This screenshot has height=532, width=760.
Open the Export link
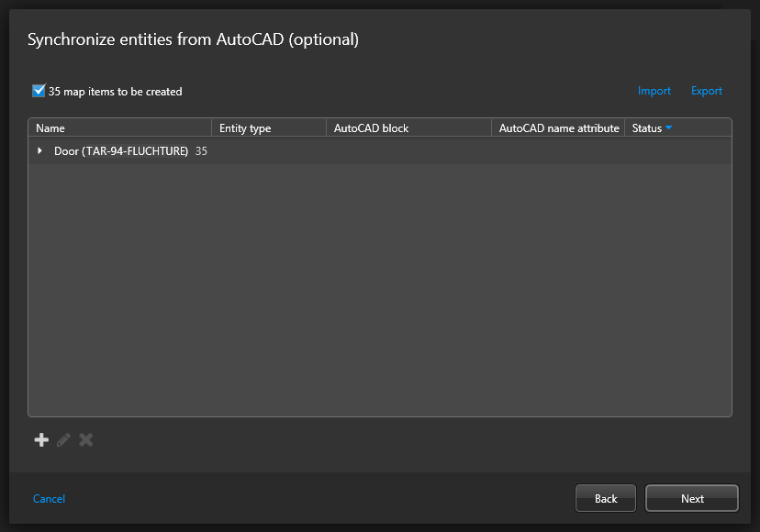tap(707, 91)
